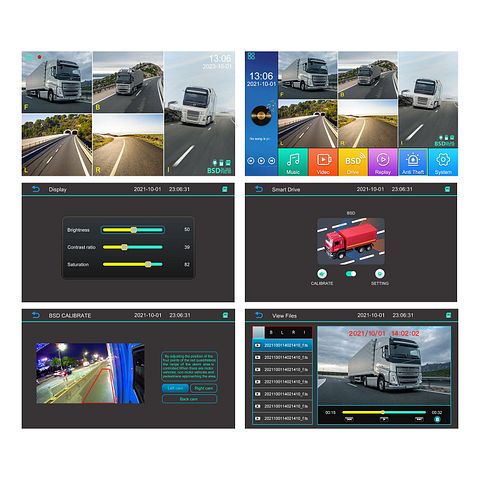Switch to I camera tab in View Files
The width and height of the screenshot is (480, 480).
(x=305, y=332)
